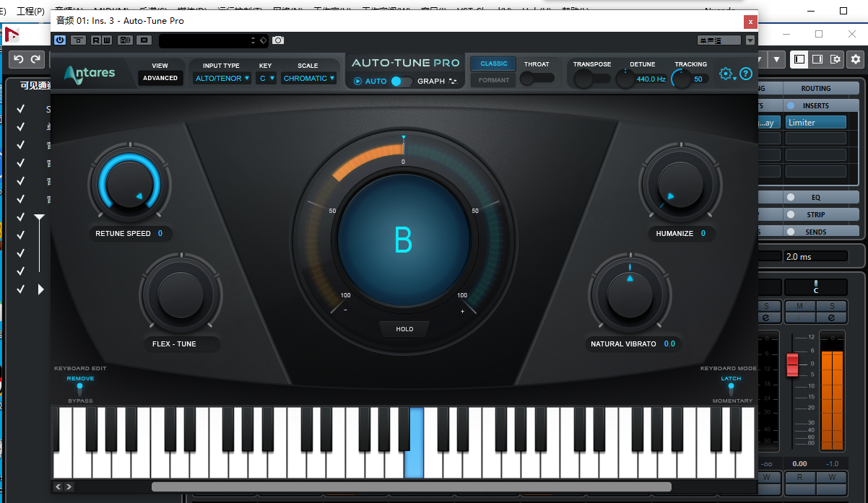Click the Retune Speed knob
The width and height of the screenshot is (868, 503).
point(129,183)
